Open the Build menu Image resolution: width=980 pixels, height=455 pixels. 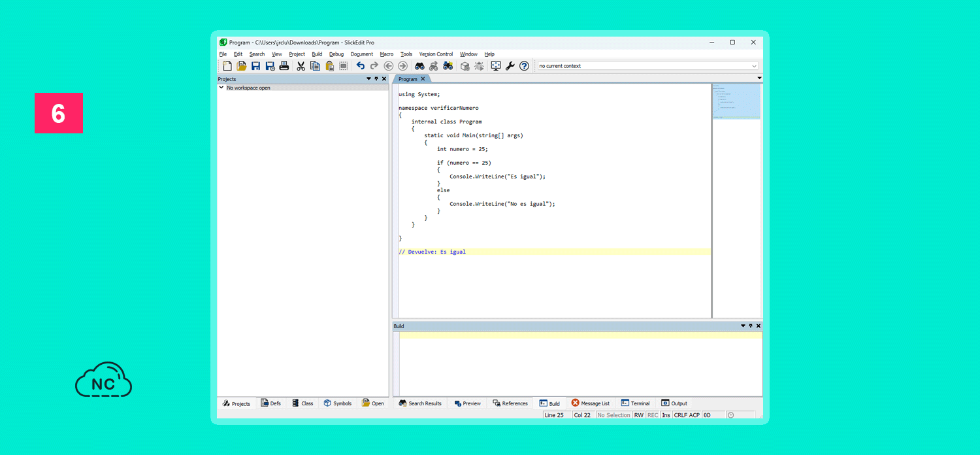[317, 54]
